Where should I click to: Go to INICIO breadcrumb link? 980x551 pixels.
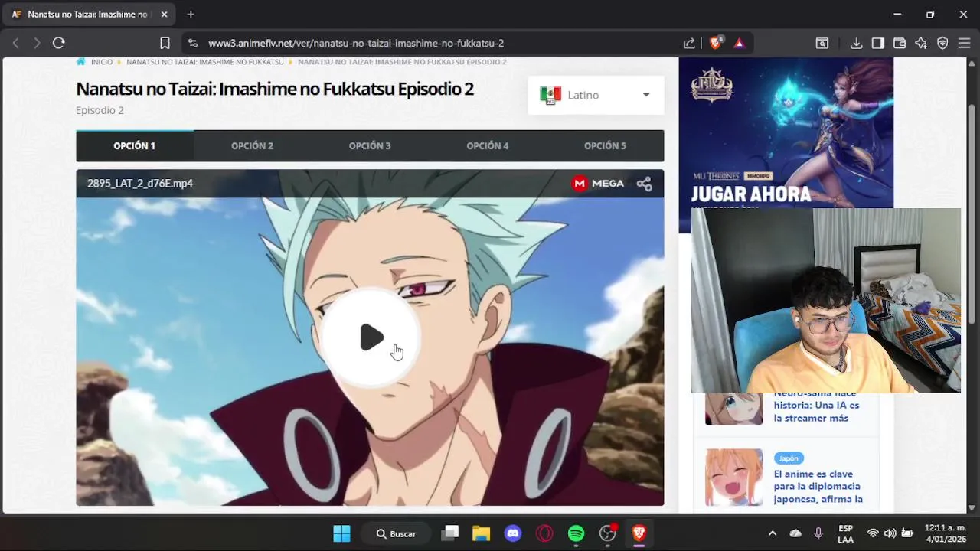(x=102, y=62)
